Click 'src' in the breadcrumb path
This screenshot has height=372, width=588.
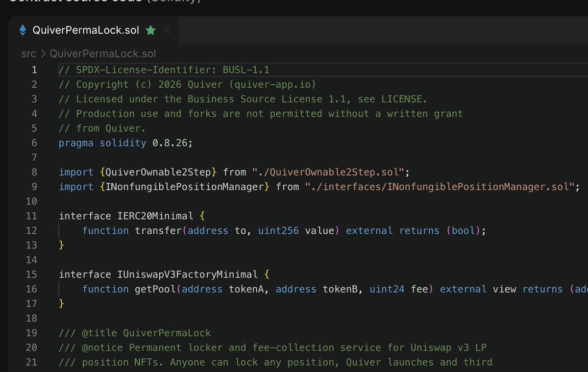click(28, 54)
